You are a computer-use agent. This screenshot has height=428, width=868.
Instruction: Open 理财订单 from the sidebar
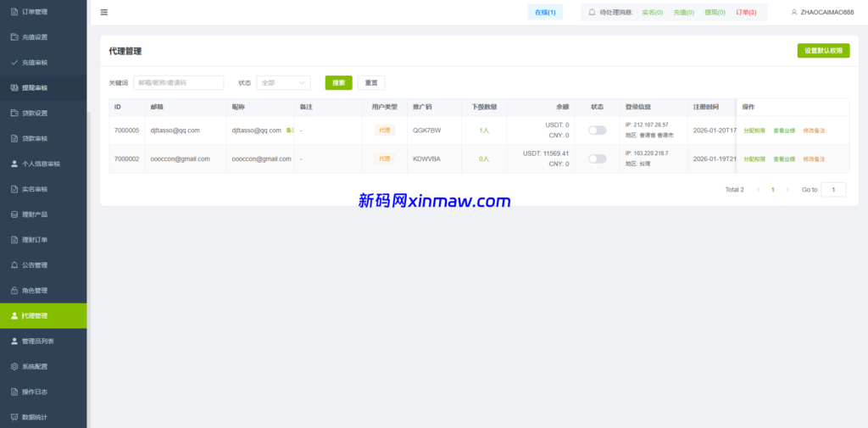coord(43,240)
